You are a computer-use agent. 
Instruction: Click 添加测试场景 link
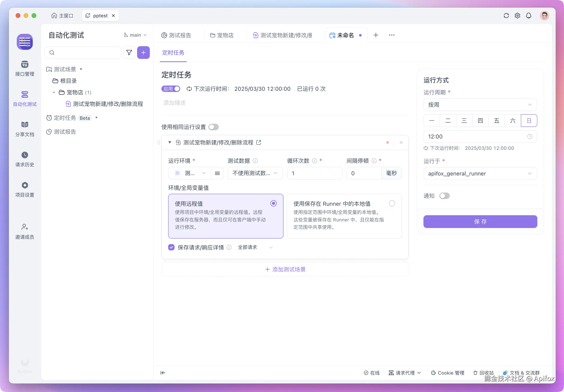285,269
